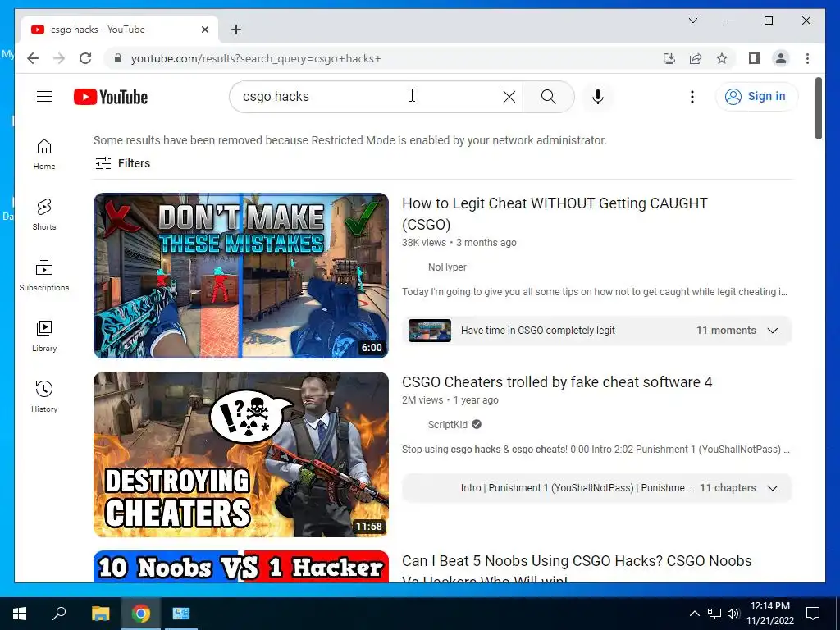
Task: Open the YouTube hamburger guide menu
Action: tap(44, 97)
